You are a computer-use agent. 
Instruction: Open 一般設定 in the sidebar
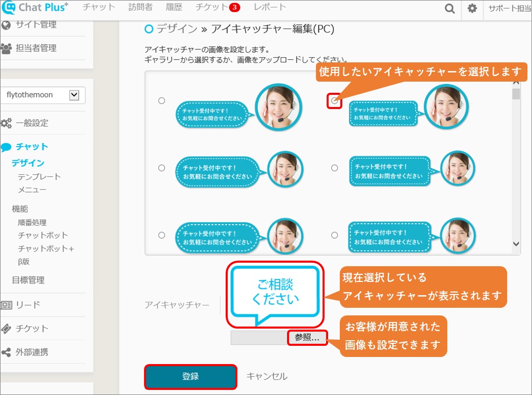32,123
